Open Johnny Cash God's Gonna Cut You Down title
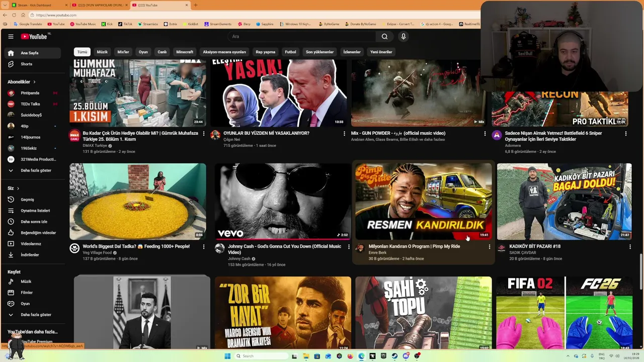Viewport: 644px width, 362px height. 284,249
